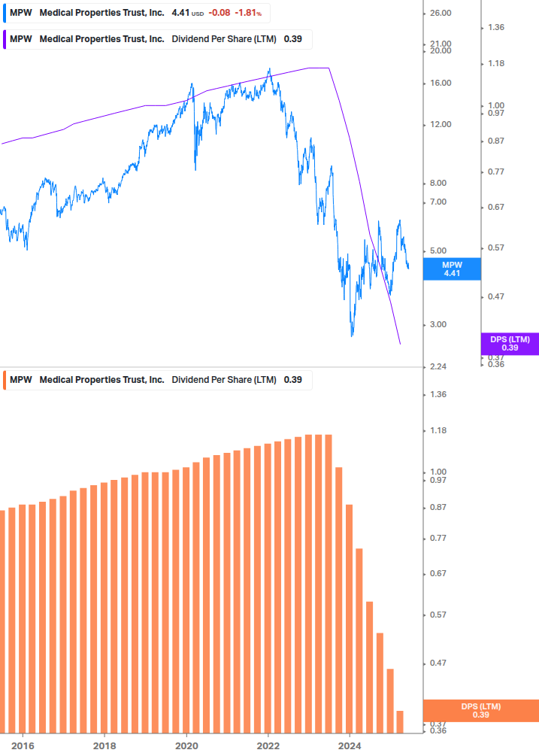Image resolution: width=539 pixels, height=756 pixels.
Task: Click 0.57 on lower bar chart axis
Action: click(438, 615)
